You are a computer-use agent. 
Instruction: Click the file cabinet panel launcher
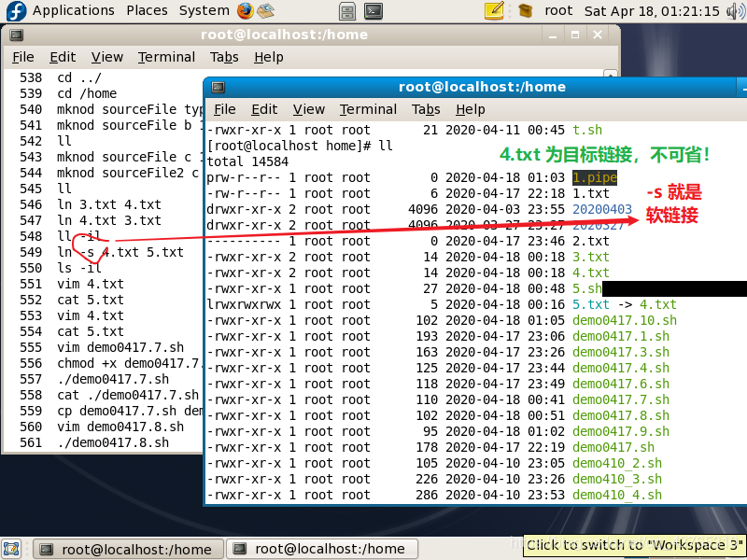coord(347,11)
